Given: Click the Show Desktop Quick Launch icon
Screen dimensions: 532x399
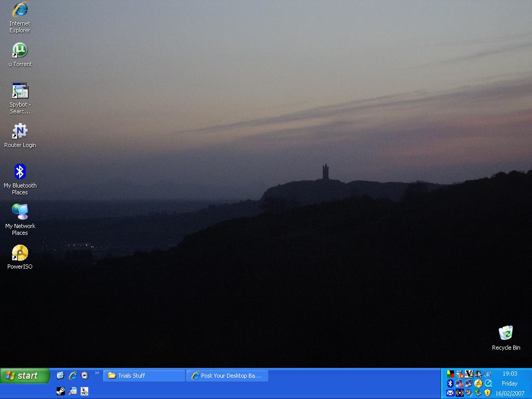Looking at the screenshot, I should click(x=61, y=375).
